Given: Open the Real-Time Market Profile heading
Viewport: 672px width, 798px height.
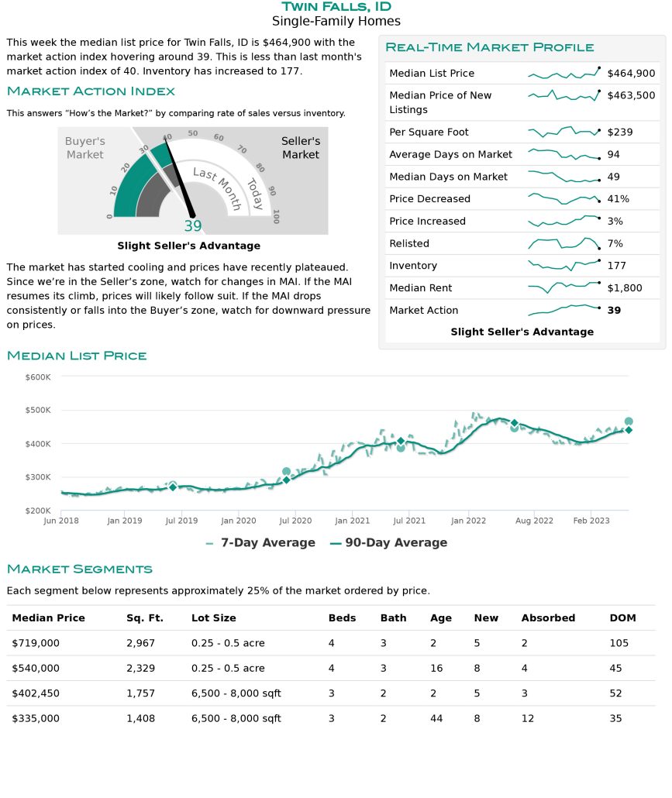Looking at the screenshot, I should click(x=489, y=47).
